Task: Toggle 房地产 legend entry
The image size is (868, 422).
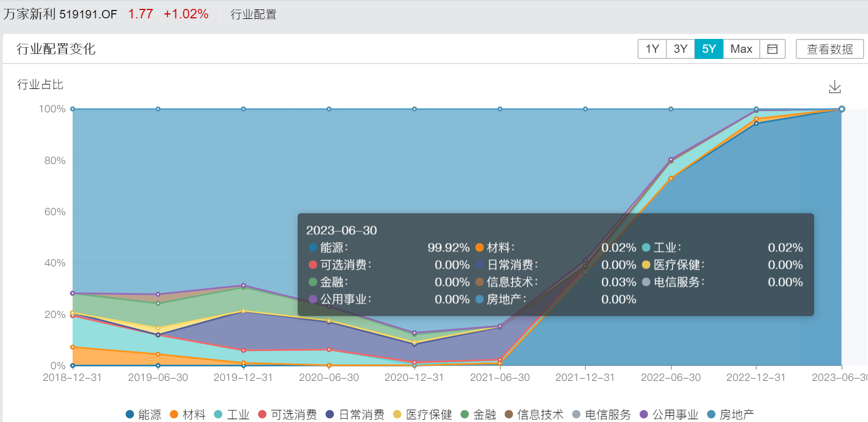Action: pos(730,414)
